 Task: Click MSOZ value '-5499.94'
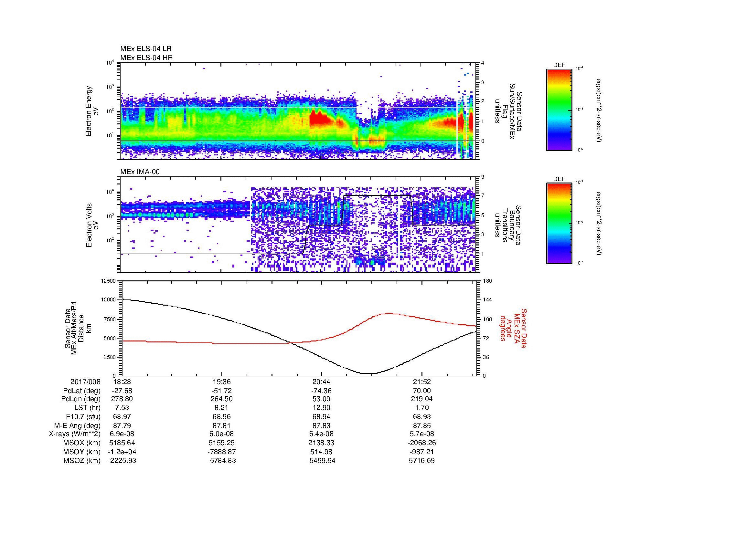click(x=321, y=461)
